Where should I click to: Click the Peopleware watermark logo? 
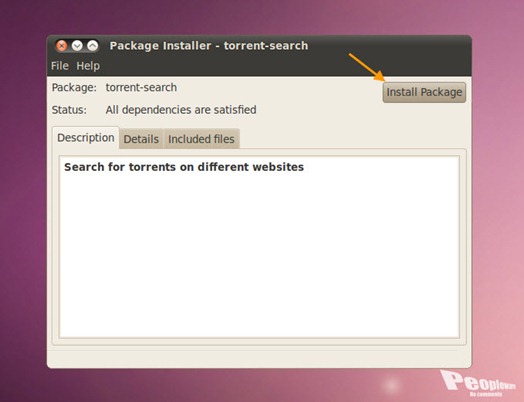click(478, 383)
